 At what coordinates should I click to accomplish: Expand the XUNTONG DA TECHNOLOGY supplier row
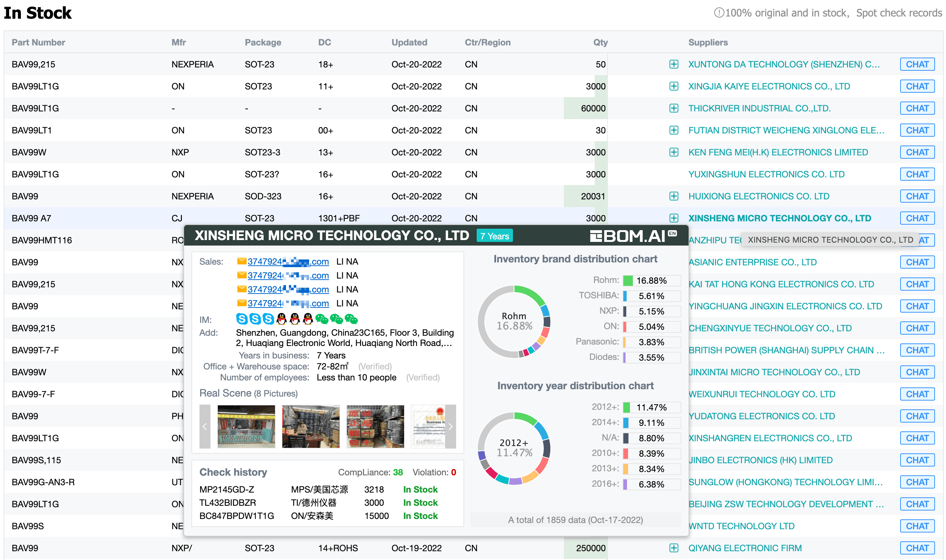click(x=674, y=64)
